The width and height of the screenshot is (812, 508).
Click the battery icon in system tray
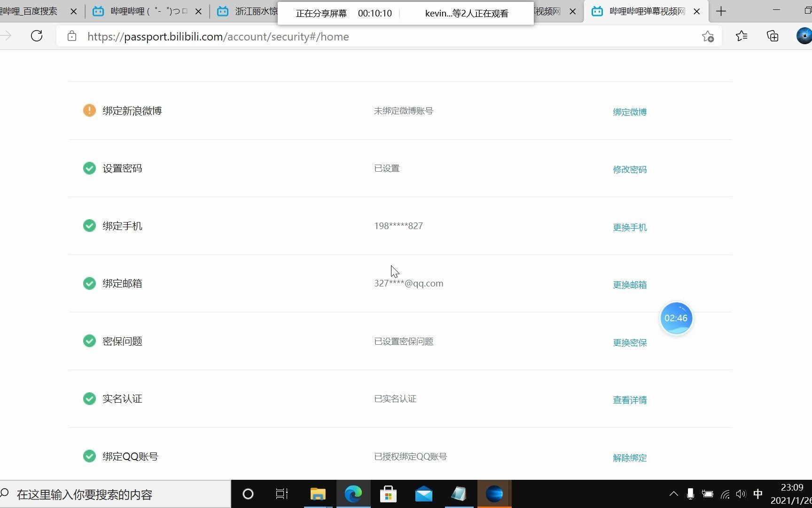click(707, 494)
